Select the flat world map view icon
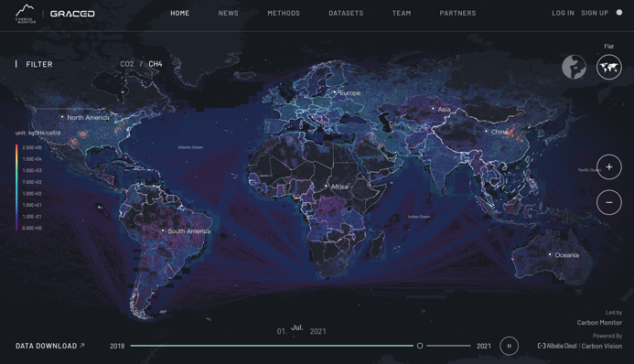The width and height of the screenshot is (634, 364). 609,67
